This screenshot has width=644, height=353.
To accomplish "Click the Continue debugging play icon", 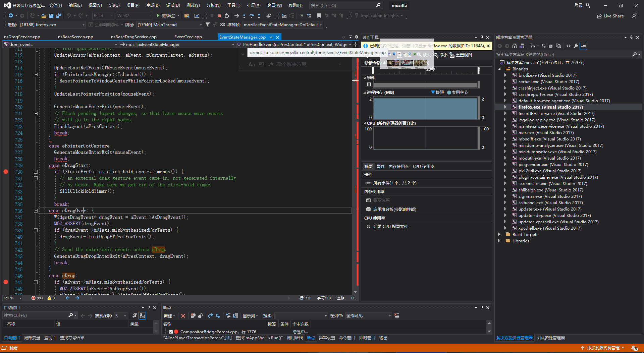I will pos(158,15).
